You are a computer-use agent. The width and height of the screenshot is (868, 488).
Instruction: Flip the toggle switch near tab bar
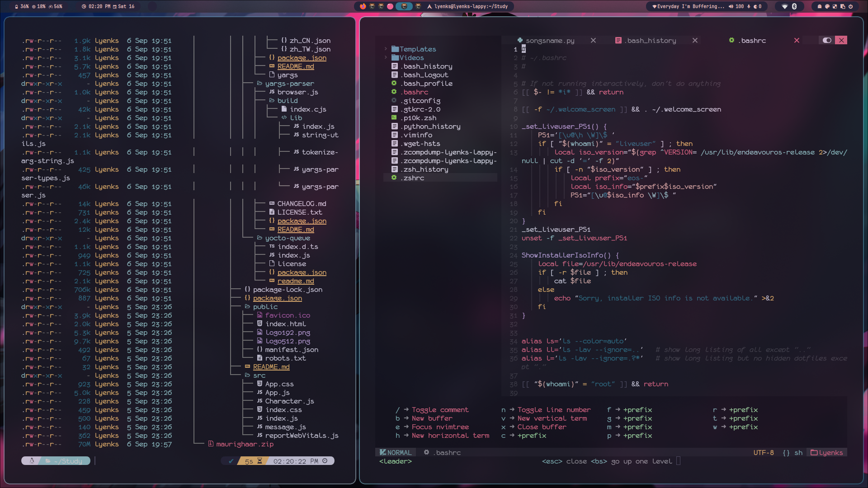(x=827, y=40)
